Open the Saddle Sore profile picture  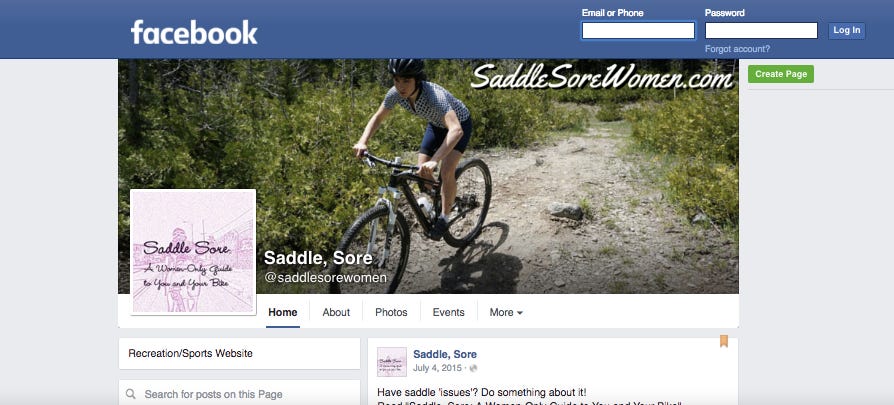pos(193,252)
